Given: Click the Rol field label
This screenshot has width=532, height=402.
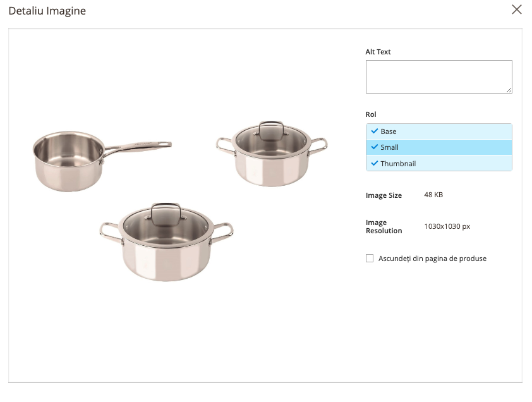Looking at the screenshot, I should click(371, 114).
